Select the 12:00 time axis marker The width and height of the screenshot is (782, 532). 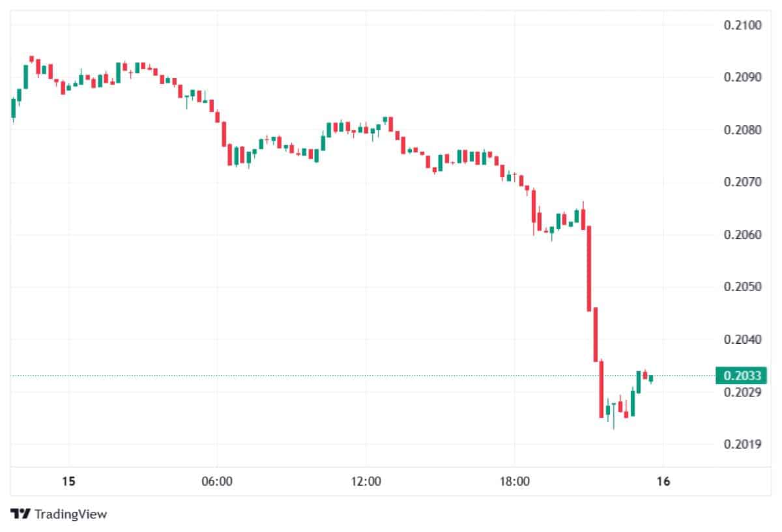pos(366,482)
